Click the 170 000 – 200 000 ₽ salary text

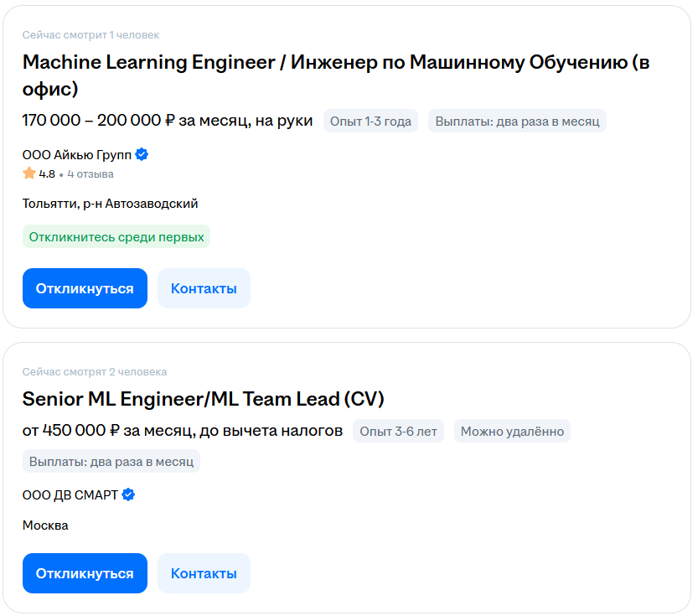pos(167,121)
